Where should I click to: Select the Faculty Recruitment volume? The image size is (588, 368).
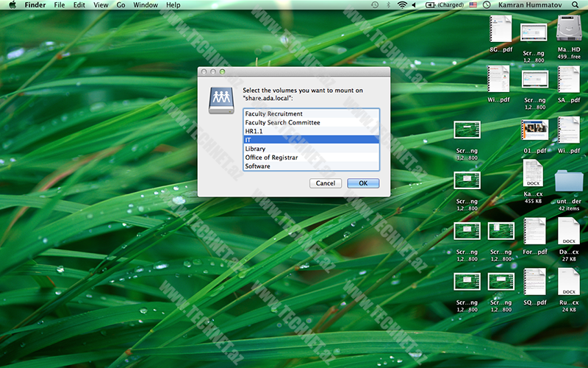[311, 113]
